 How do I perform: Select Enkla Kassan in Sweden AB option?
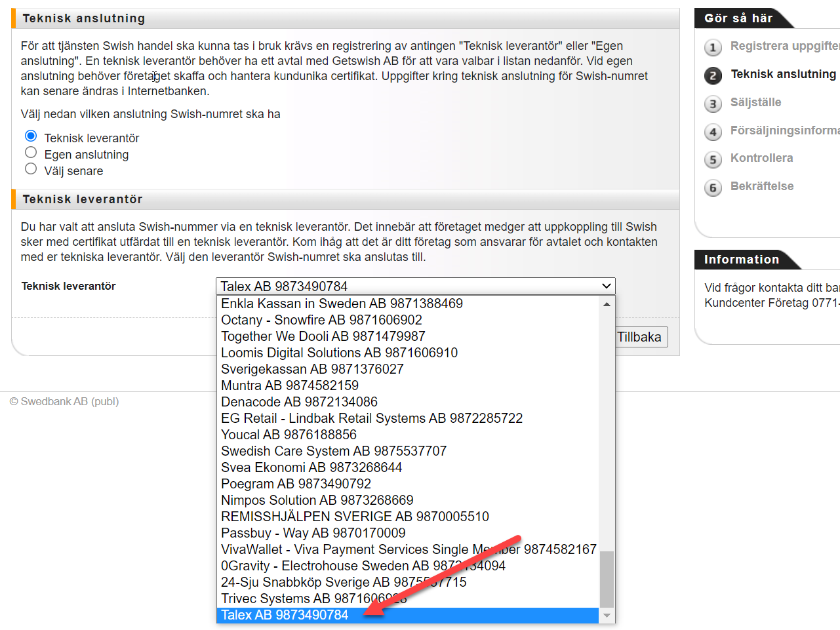[x=407, y=304]
